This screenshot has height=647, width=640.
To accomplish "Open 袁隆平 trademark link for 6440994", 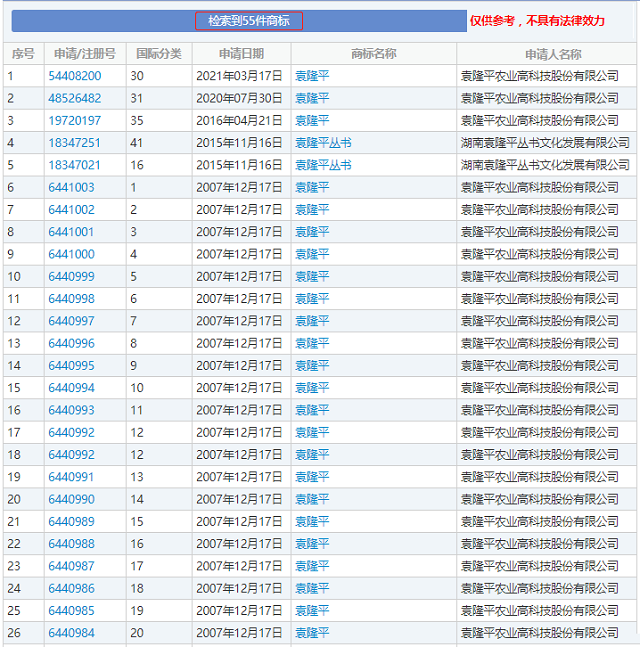I will (x=312, y=388).
